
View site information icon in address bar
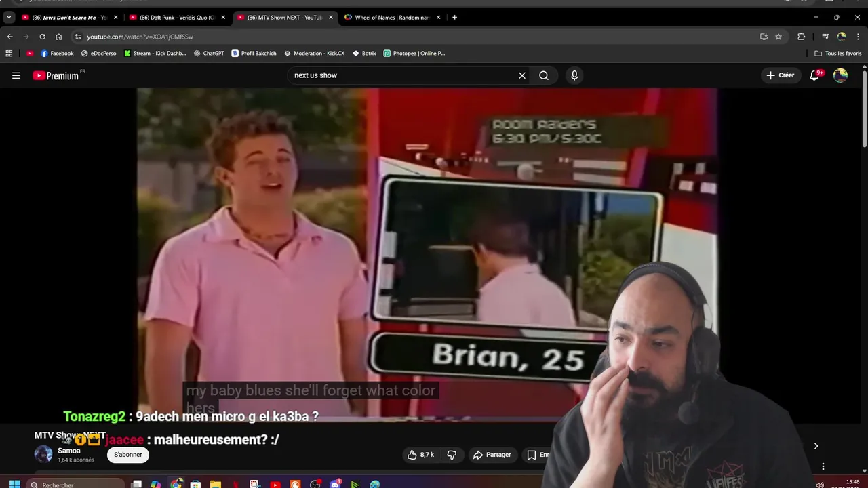click(x=78, y=37)
